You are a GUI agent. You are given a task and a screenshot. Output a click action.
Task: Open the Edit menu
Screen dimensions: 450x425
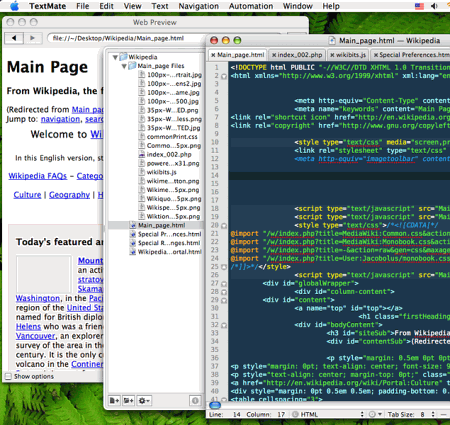click(106, 6)
